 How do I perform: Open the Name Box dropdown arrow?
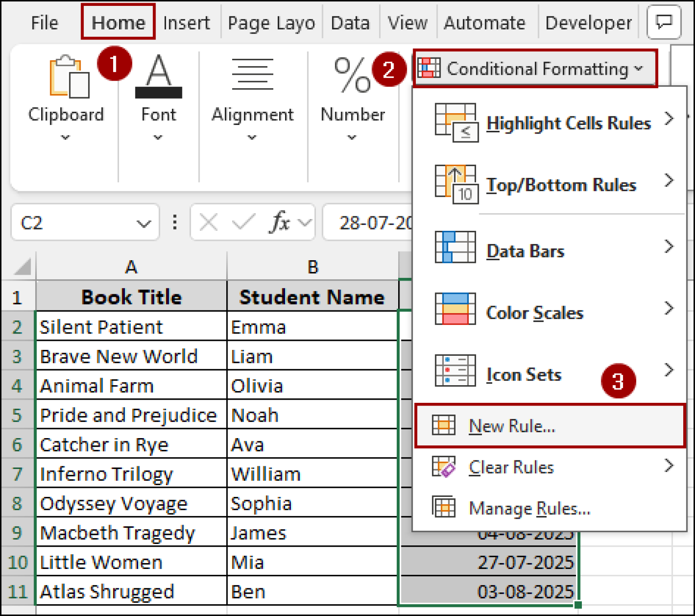[143, 222]
